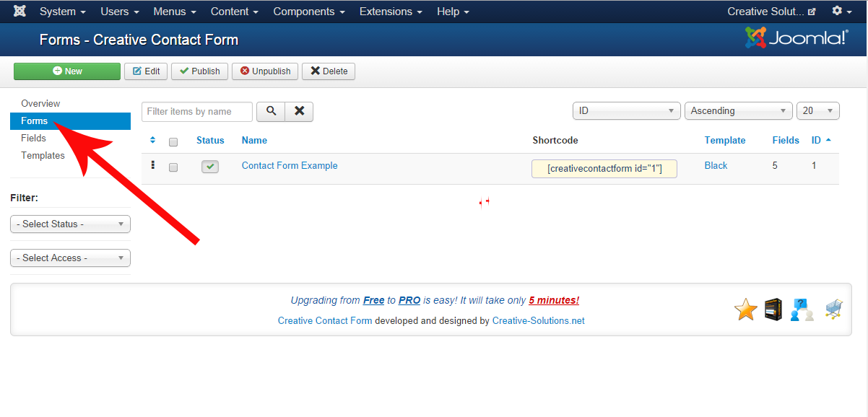Toggle published status of Contact Form Example

coord(210,167)
